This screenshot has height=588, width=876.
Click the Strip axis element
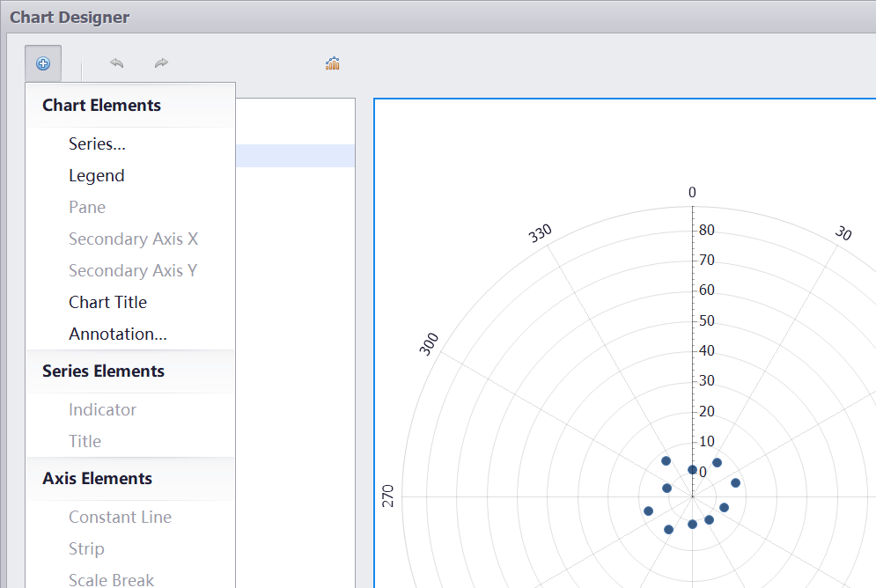click(x=86, y=549)
